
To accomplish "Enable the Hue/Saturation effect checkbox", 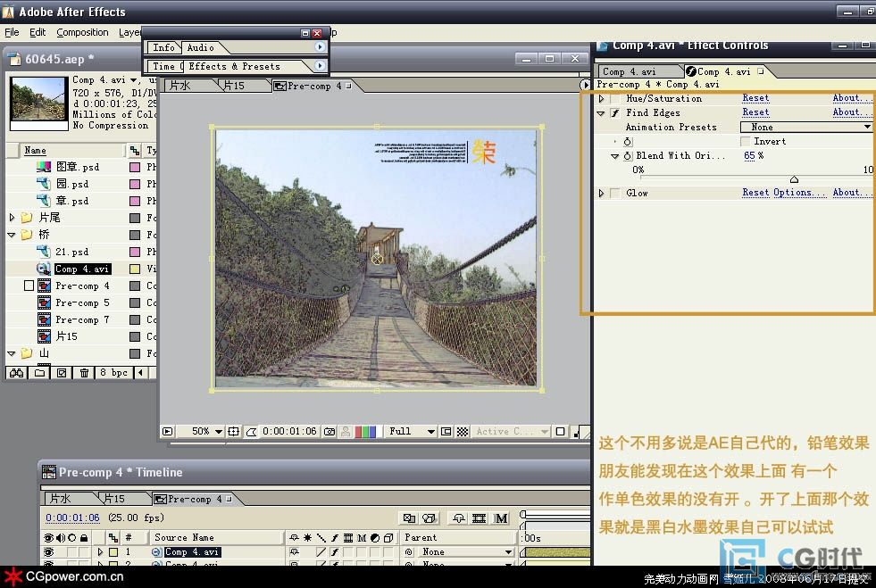I will [x=615, y=98].
